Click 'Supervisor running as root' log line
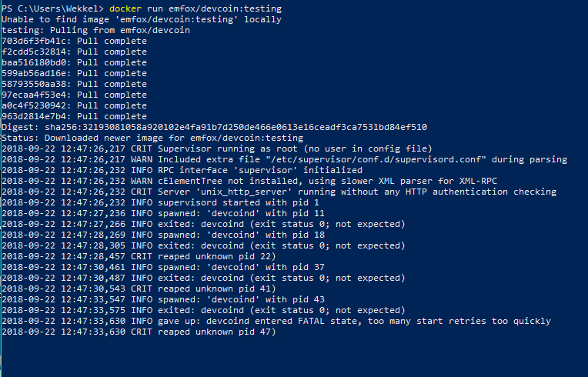588x377 pixels. pyautogui.click(x=217, y=148)
